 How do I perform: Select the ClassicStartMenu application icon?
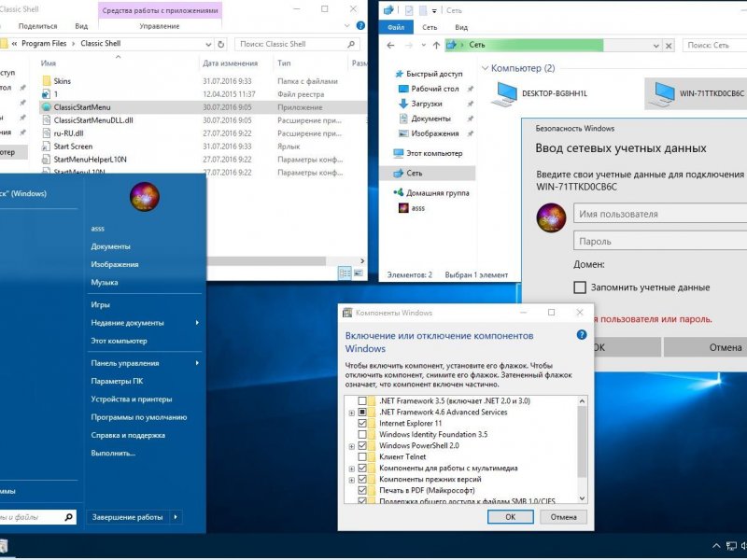coord(46,107)
